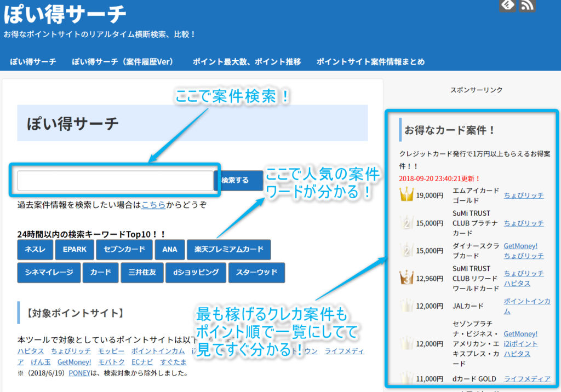This screenshot has width=561, height=392.
Task: Open the RSS feed icon
Action: (527, 5)
